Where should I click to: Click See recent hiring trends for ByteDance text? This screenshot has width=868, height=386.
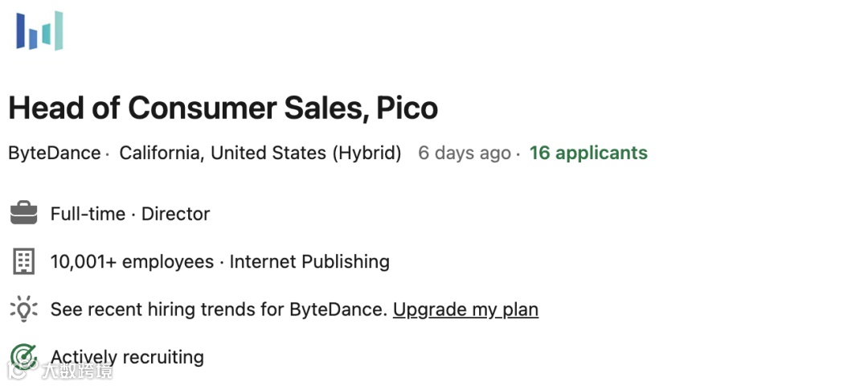(219, 310)
